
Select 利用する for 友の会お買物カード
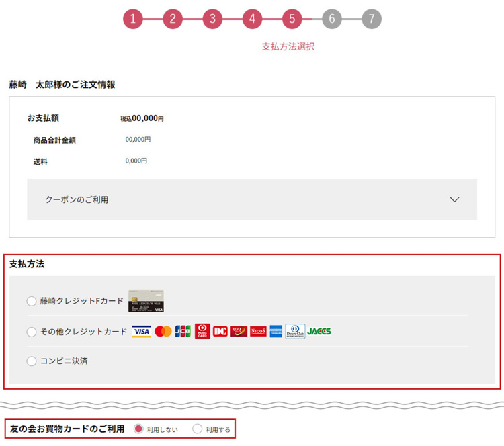coord(197,429)
